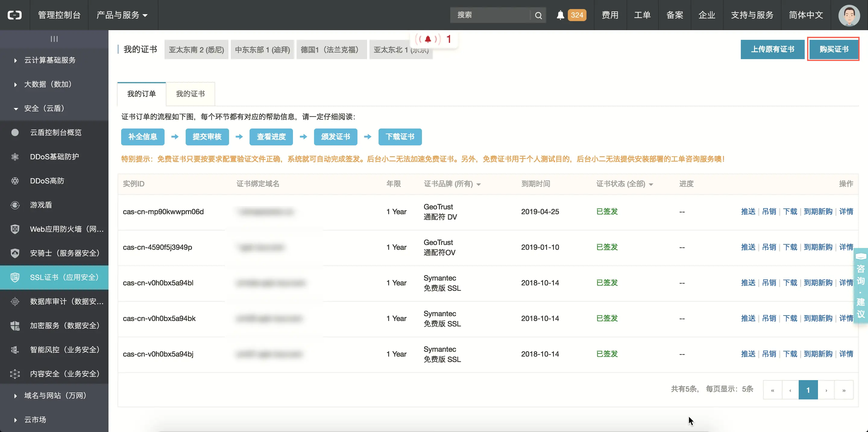This screenshot has width=868, height=432.
Task: Collapse sidebar using three-bar handle icon
Action: (54, 39)
